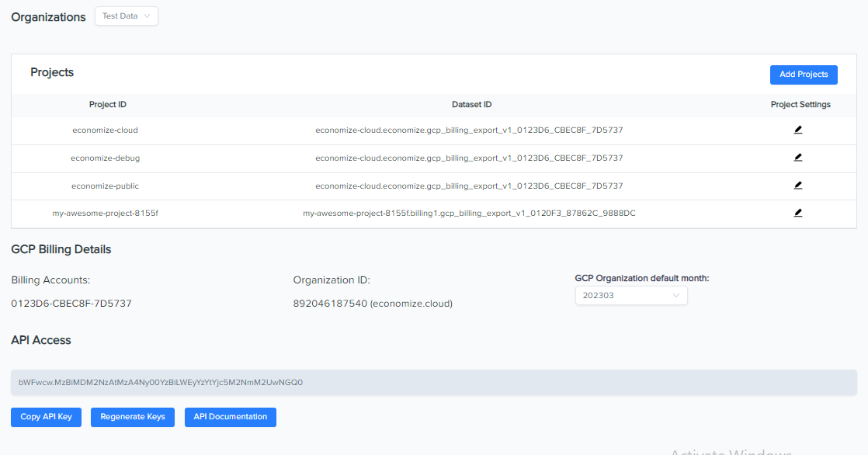Screen dimensions: 868x455
Task: Click Regenerate Keys button
Action: [x=132, y=417]
